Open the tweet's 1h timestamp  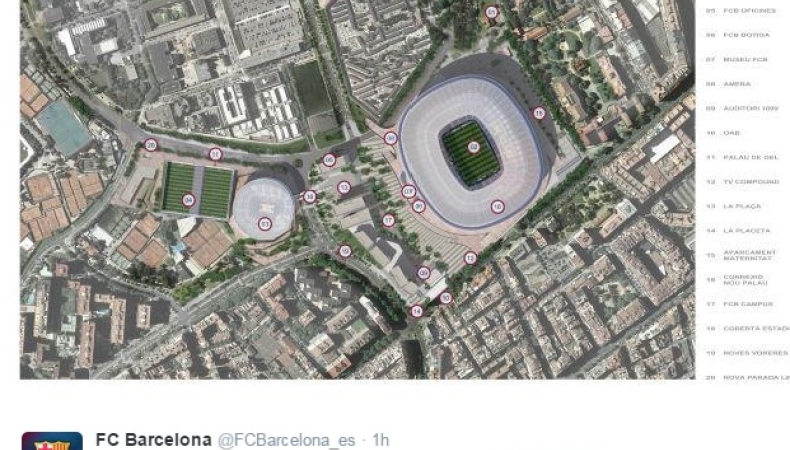(380, 440)
